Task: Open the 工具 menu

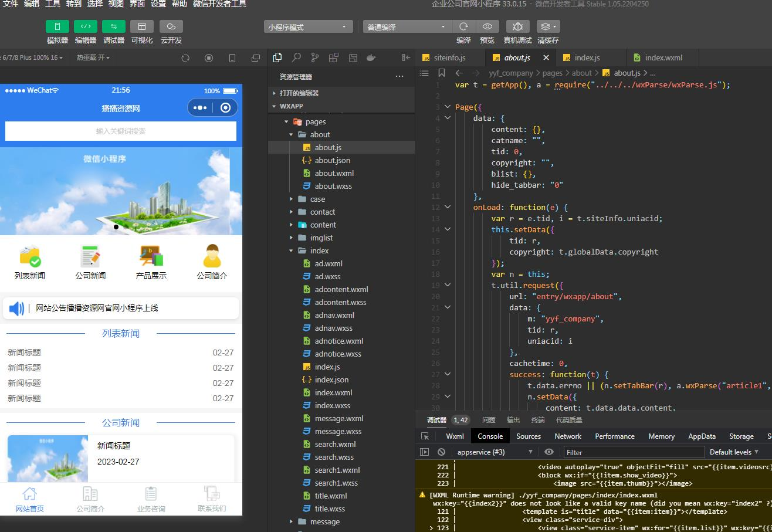Action: pos(53,4)
